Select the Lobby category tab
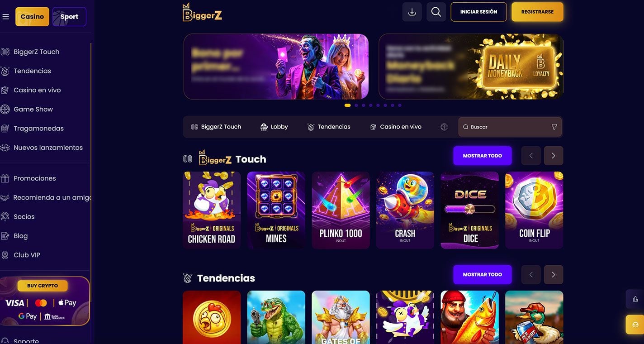The height and width of the screenshot is (344, 644). point(274,127)
